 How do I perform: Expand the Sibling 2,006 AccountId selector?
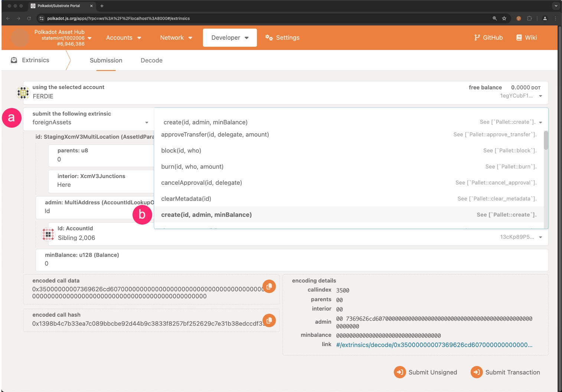click(540, 237)
